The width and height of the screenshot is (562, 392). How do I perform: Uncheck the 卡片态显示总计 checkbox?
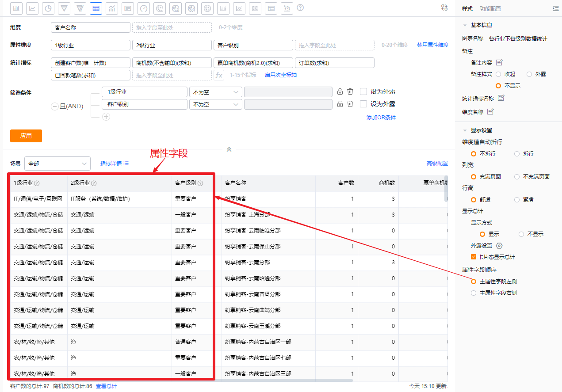pyautogui.click(x=474, y=257)
